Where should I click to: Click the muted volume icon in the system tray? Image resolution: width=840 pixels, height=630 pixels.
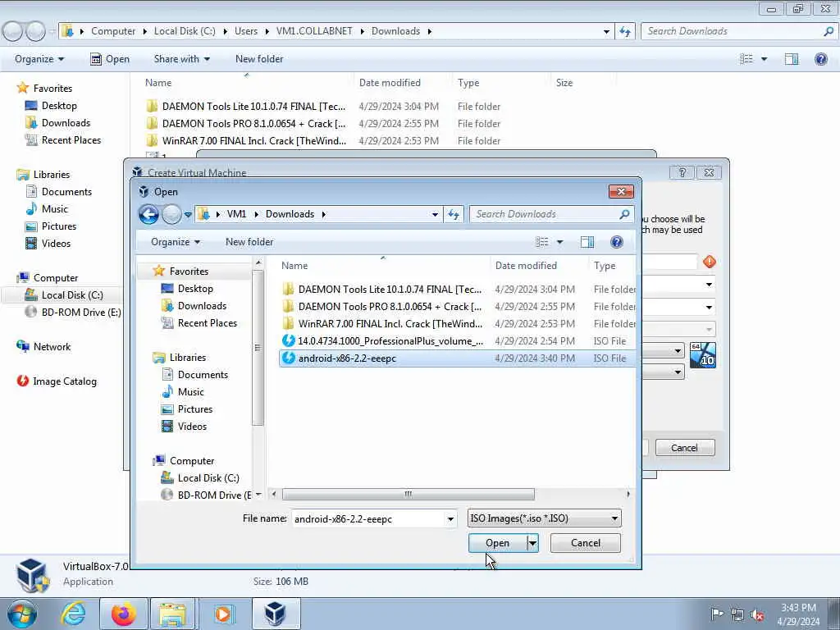pos(757,614)
